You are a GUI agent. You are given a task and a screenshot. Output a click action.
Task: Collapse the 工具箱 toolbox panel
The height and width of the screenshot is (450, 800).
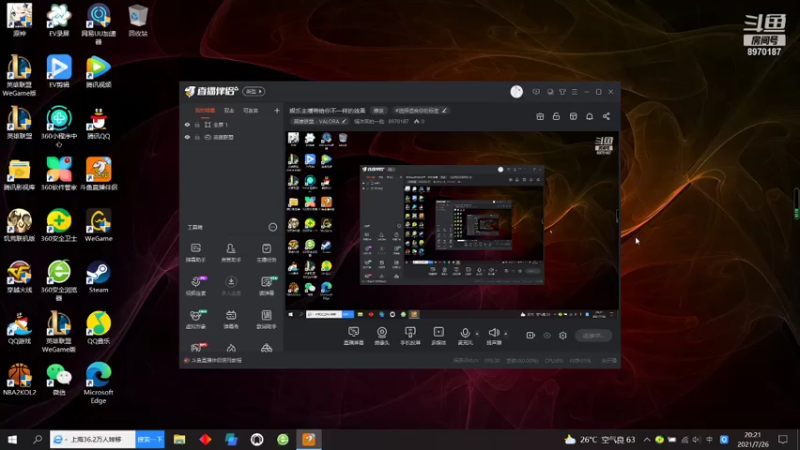[x=272, y=227]
